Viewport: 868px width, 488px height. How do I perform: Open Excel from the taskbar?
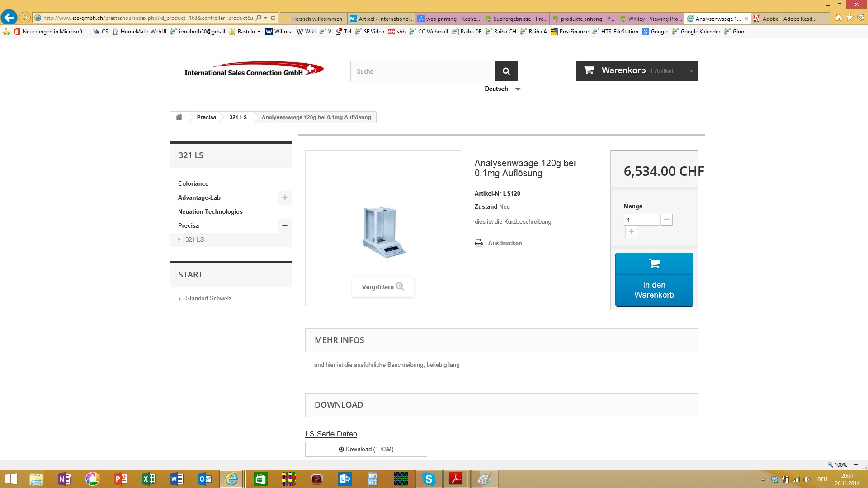pos(149,479)
